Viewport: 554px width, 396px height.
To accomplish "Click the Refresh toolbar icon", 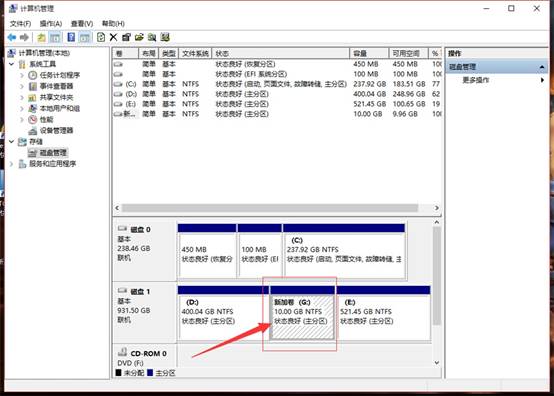I will 101,37.
